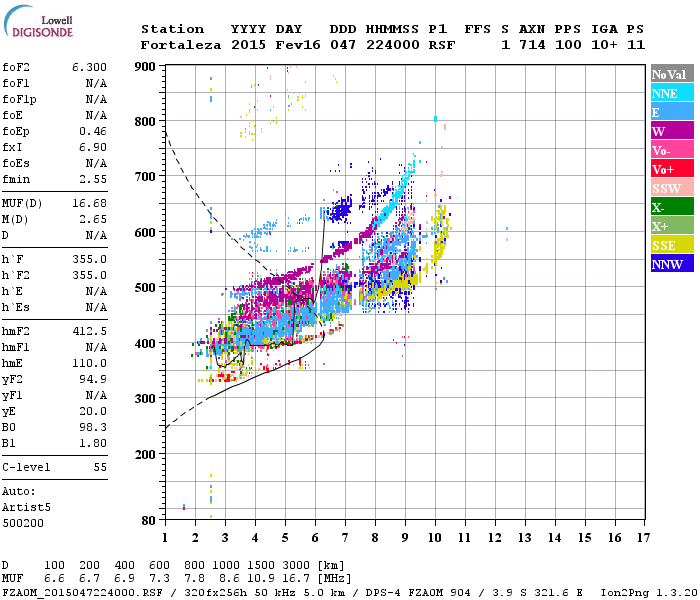Click the 6 MHz x-axis label
The width and height of the screenshot is (700, 600).
click(315, 538)
